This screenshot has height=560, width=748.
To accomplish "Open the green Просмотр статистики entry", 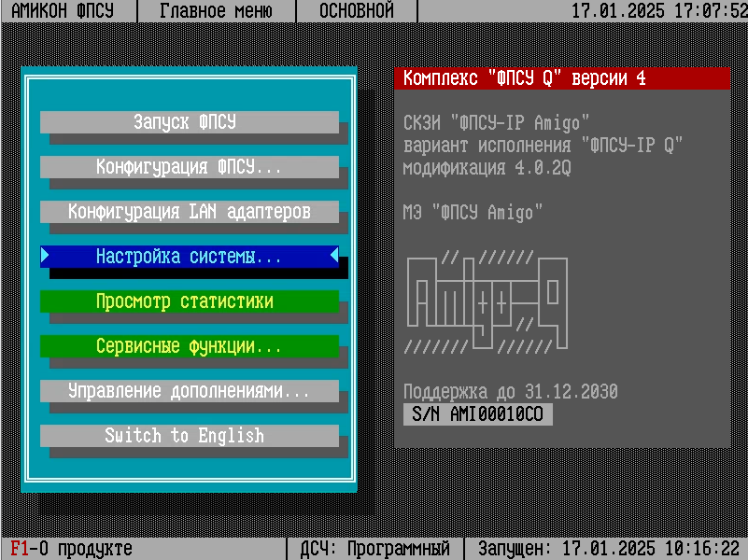I will coord(189,301).
